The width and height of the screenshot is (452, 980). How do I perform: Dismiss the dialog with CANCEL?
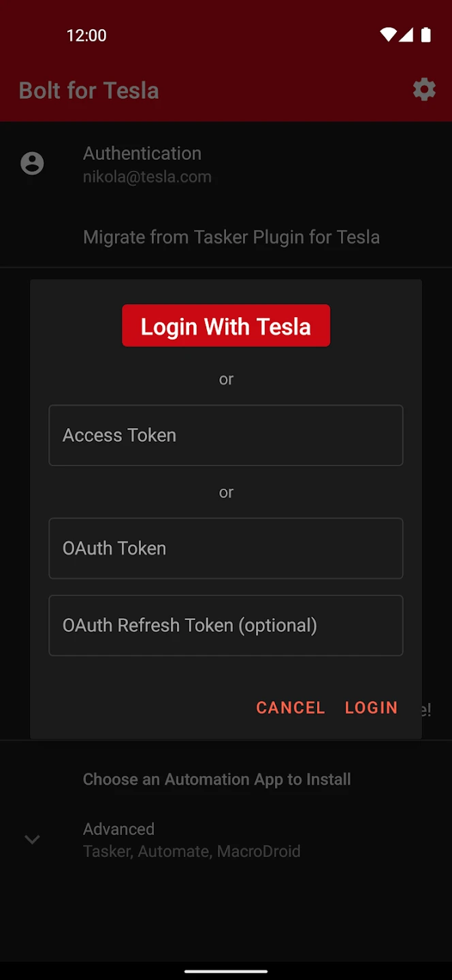[291, 708]
